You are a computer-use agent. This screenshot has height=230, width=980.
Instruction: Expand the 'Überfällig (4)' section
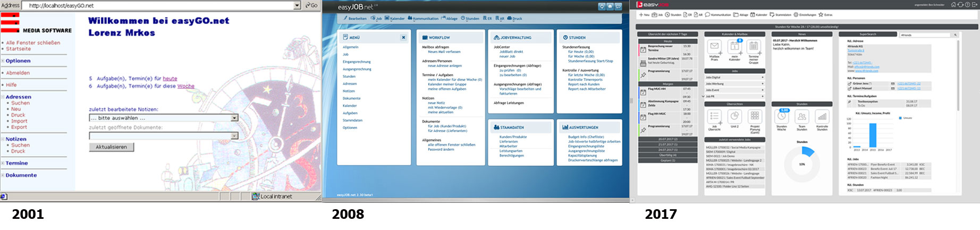(x=668, y=155)
